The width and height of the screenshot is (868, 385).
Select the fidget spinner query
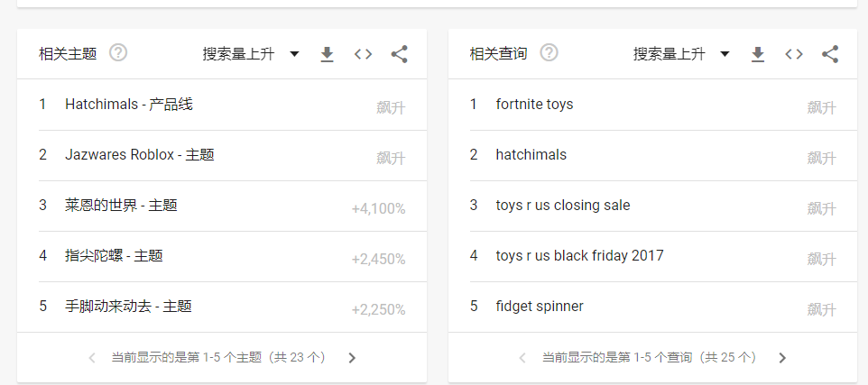point(540,307)
